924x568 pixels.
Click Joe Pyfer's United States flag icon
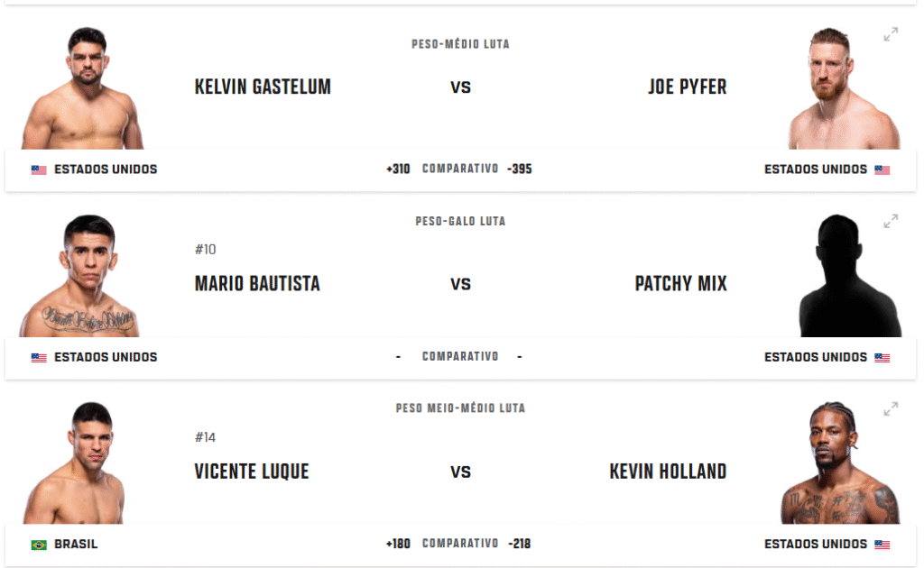pyautogui.click(x=882, y=169)
